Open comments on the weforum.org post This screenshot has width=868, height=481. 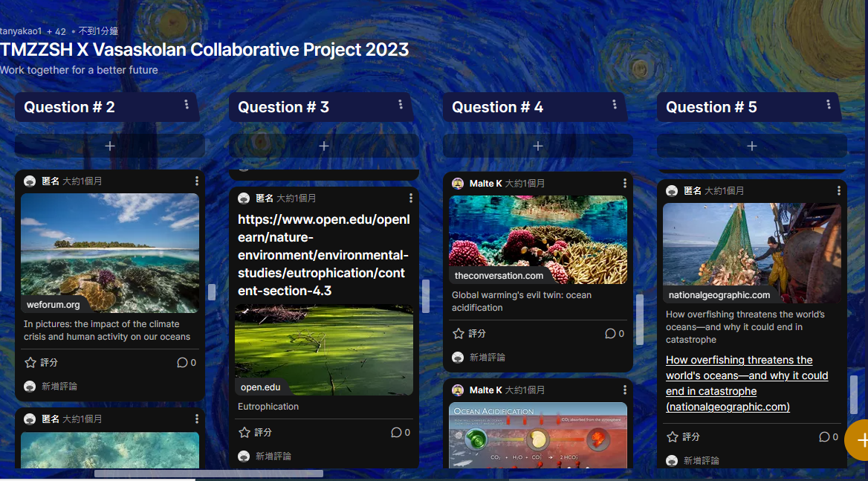click(x=186, y=363)
